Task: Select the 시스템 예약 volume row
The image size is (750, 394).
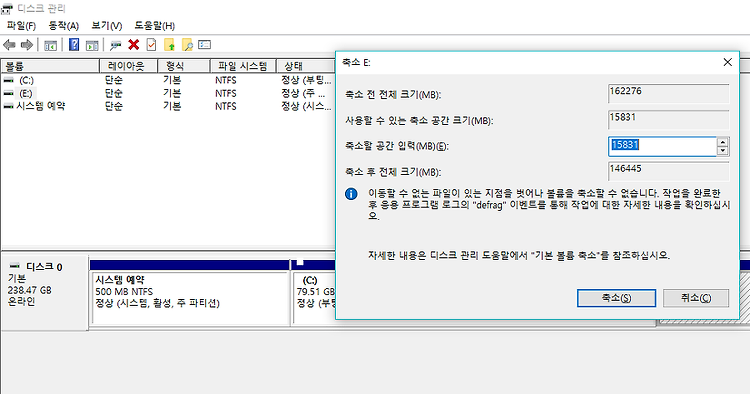Action: 167,106
